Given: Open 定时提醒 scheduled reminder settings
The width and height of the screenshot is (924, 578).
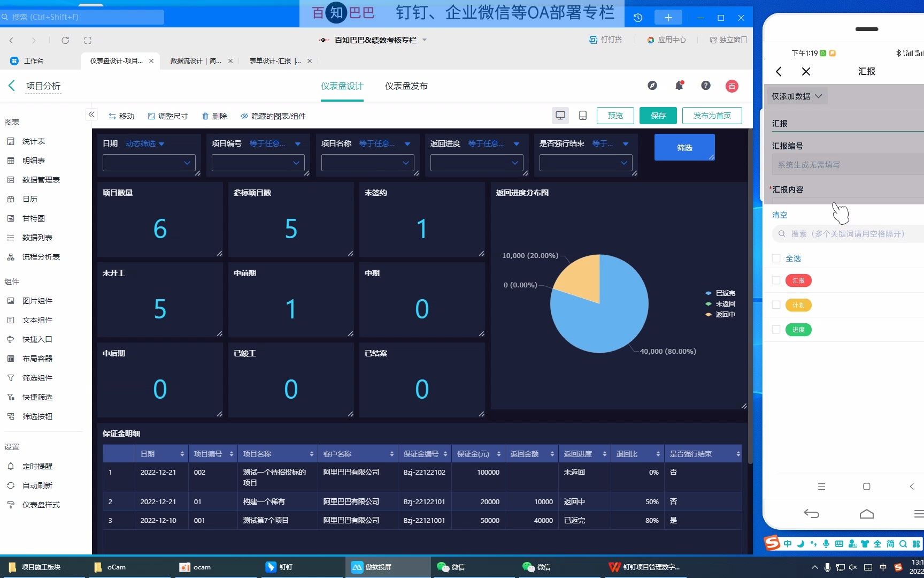Looking at the screenshot, I should [37, 466].
